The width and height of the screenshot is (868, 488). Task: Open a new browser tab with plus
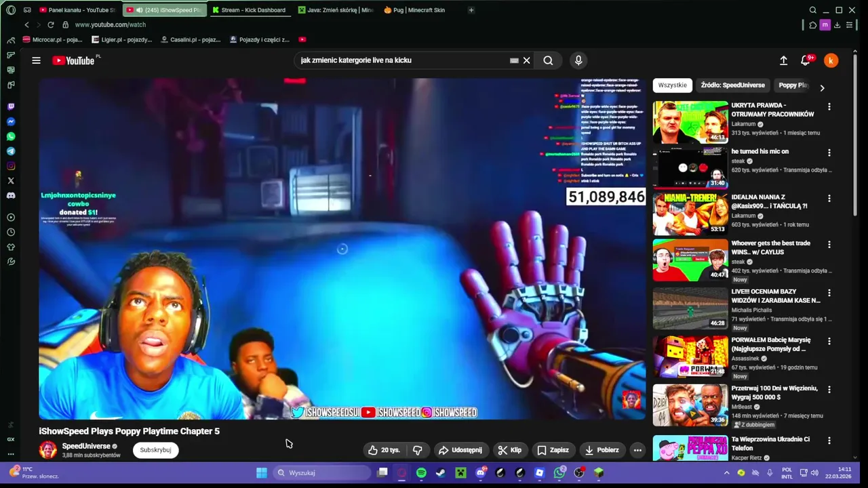pyautogui.click(x=471, y=10)
